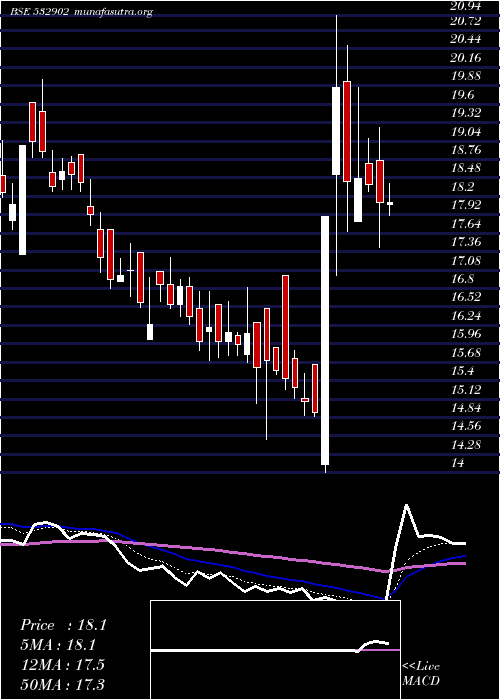Click the 17.92 price axis label

tap(466, 205)
